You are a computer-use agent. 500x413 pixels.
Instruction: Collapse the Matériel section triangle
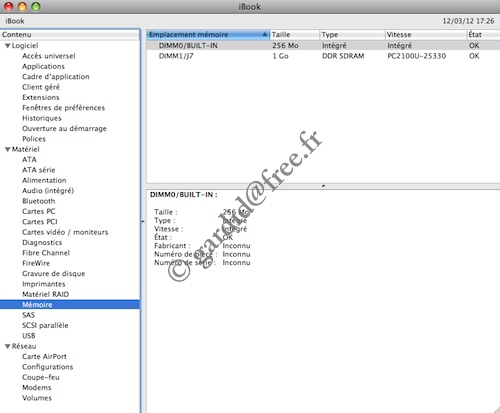click(x=7, y=149)
